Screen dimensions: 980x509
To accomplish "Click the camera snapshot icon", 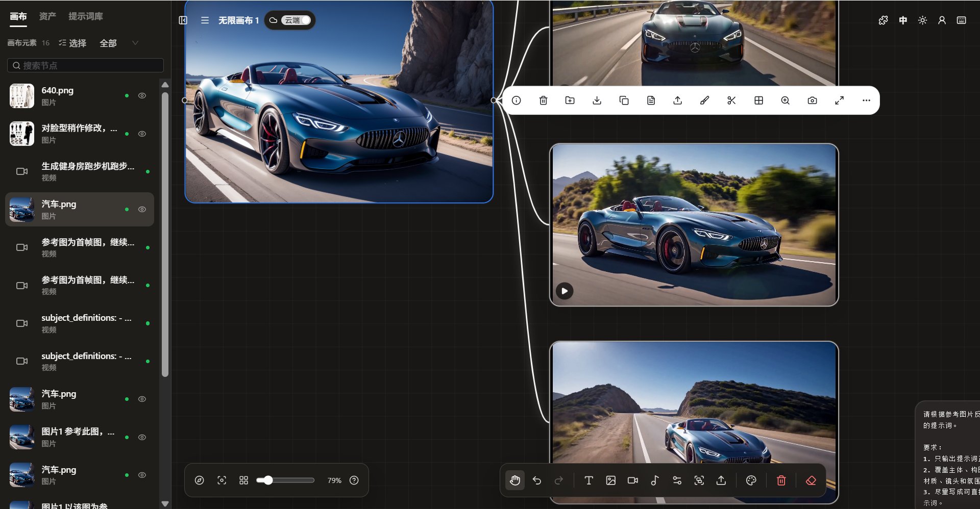I will pos(812,100).
